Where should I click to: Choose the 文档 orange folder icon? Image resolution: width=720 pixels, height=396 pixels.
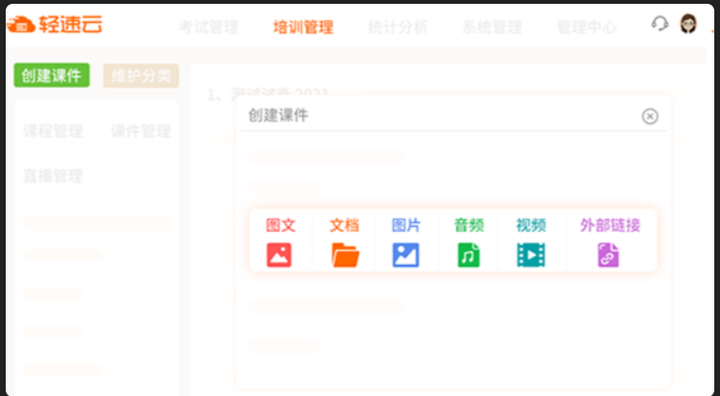click(345, 255)
